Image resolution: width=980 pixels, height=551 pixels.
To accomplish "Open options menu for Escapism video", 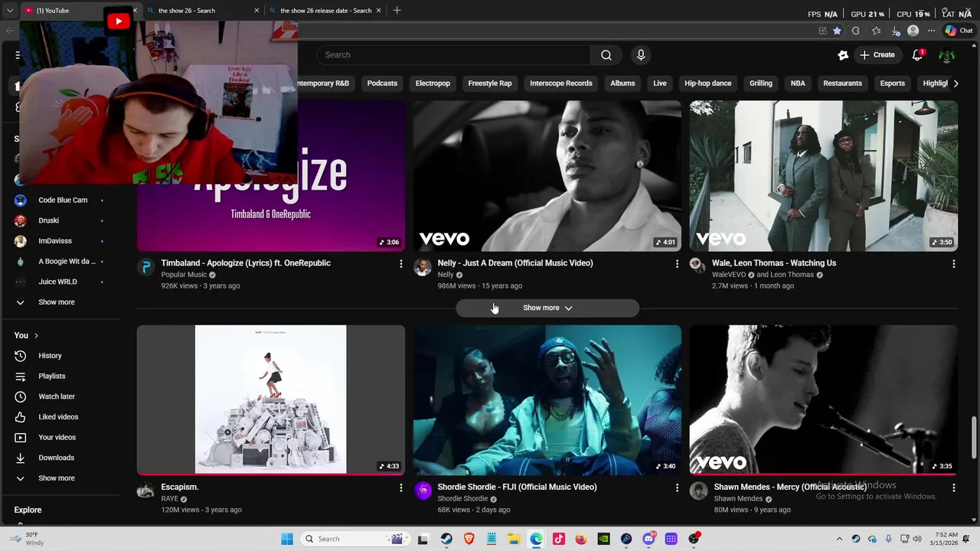I will [x=400, y=487].
